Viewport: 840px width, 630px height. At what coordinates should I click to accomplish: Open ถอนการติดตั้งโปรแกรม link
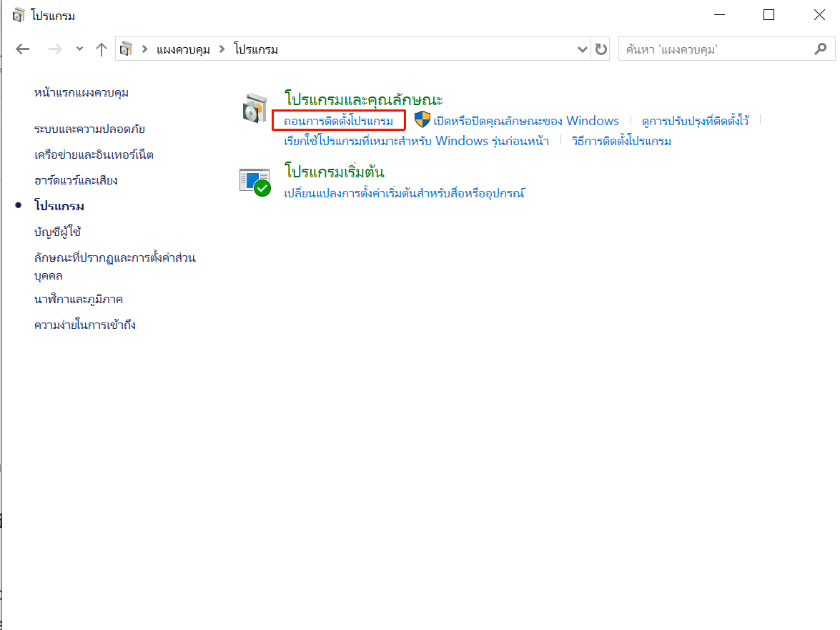pyautogui.click(x=338, y=121)
